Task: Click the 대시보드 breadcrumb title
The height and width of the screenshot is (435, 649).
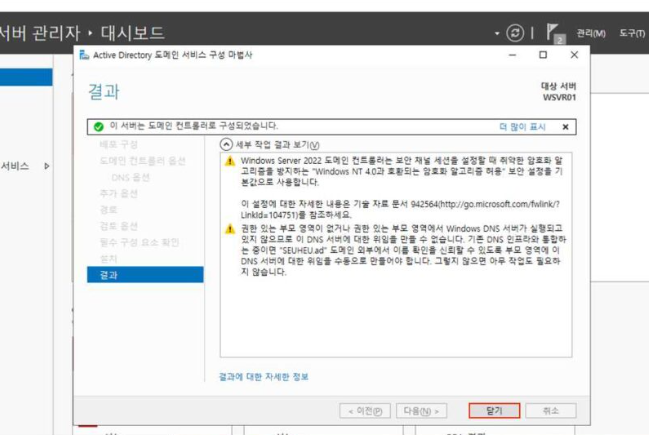Action: 132,33
